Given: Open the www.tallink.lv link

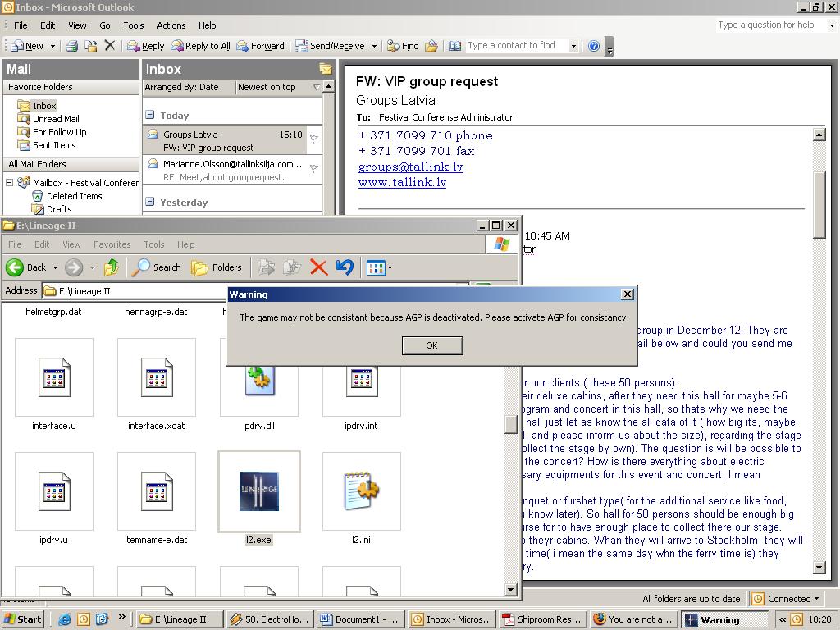Looking at the screenshot, I should pos(402,182).
